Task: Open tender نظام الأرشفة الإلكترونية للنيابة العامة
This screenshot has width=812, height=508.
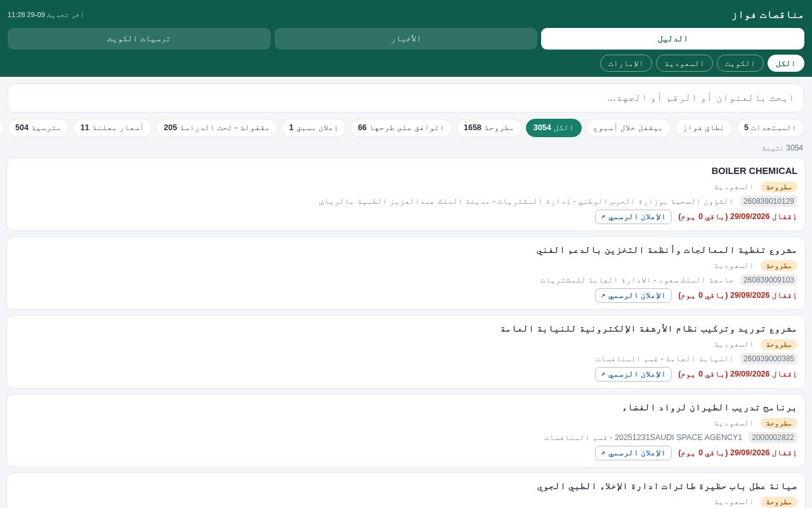Action: coord(649,328)
